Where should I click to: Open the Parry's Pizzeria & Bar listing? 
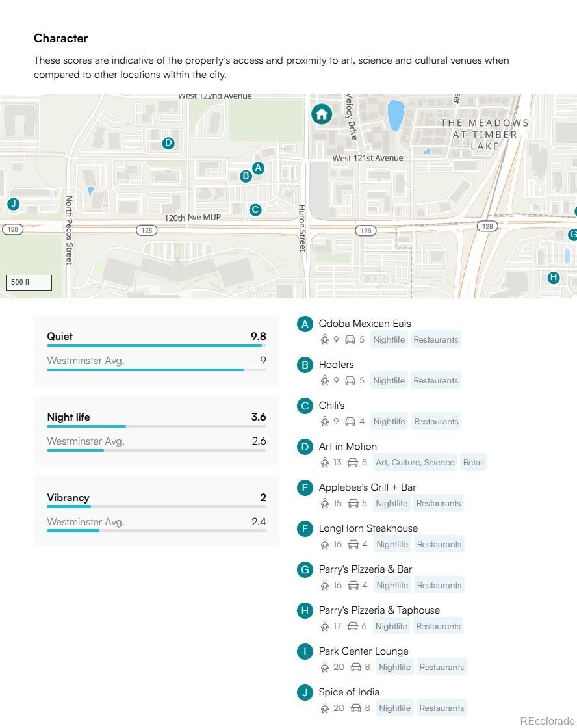[x=365, y=569]
